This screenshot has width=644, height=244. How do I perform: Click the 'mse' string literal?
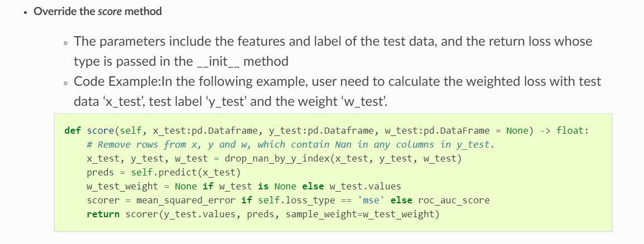371,200
